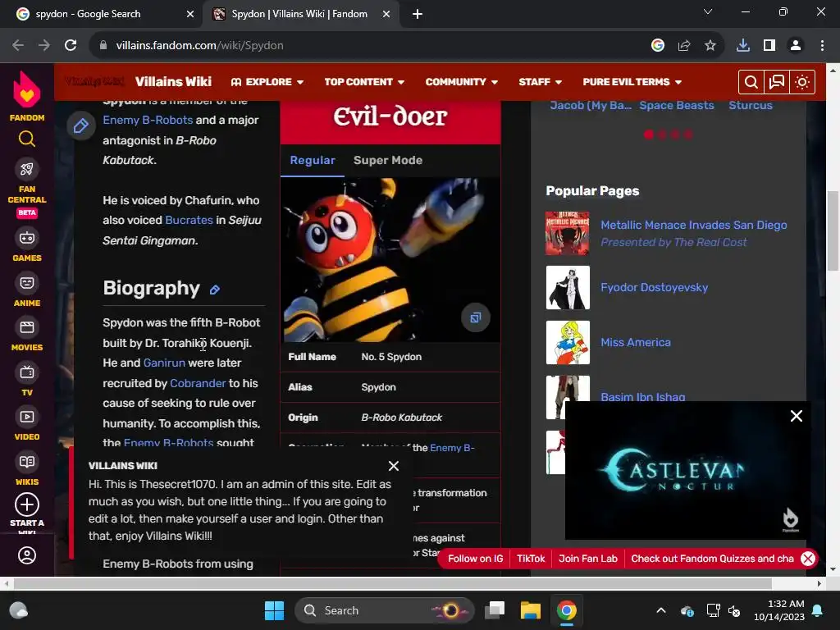
Task: Open the Miss America page
Action: coord(636,342)
